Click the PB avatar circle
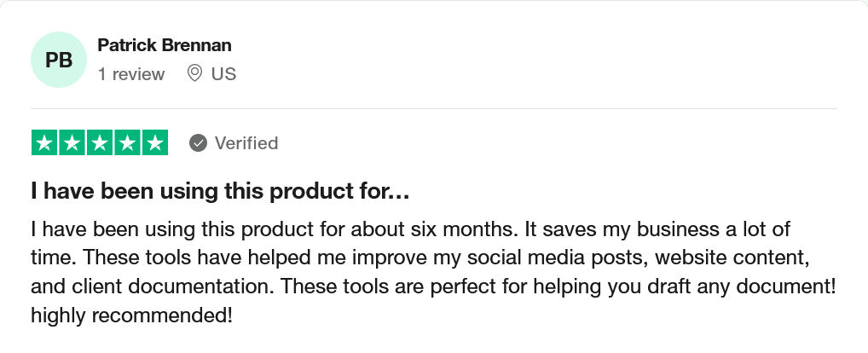868x353 pixels. [59, 60]
